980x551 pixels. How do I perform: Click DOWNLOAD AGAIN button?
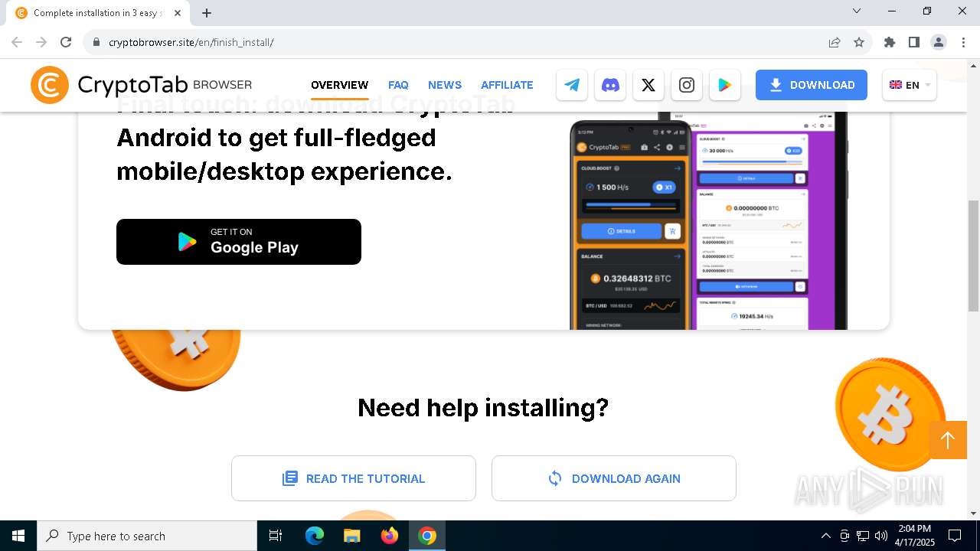[614, 478]
